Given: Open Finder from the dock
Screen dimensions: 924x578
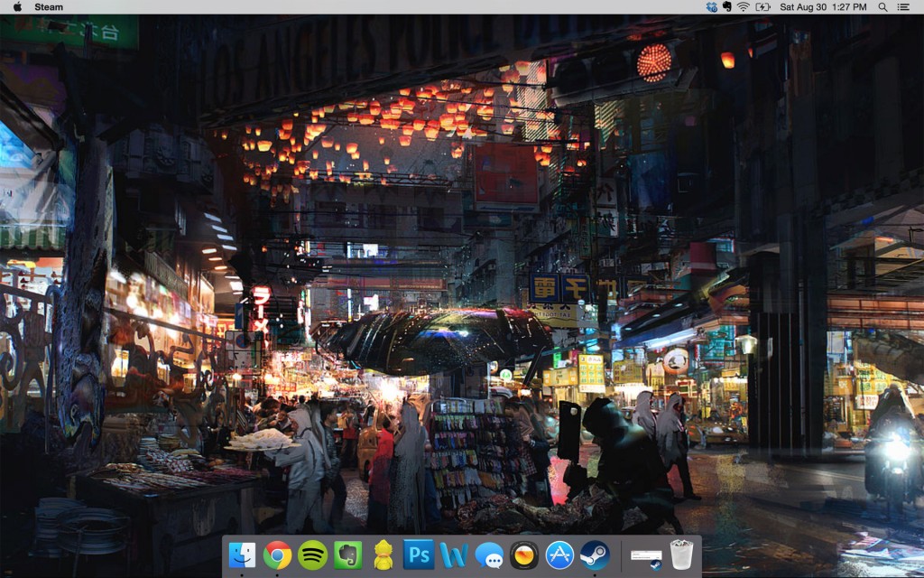Looking at the screenshot, I should click(x=242, y=555).
